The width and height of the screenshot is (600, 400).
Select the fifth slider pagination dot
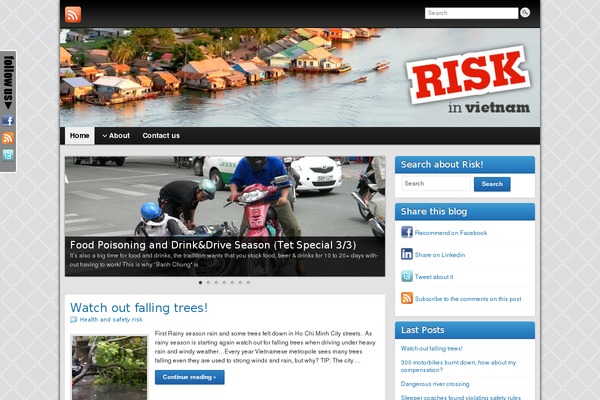[x=232, y=282]
